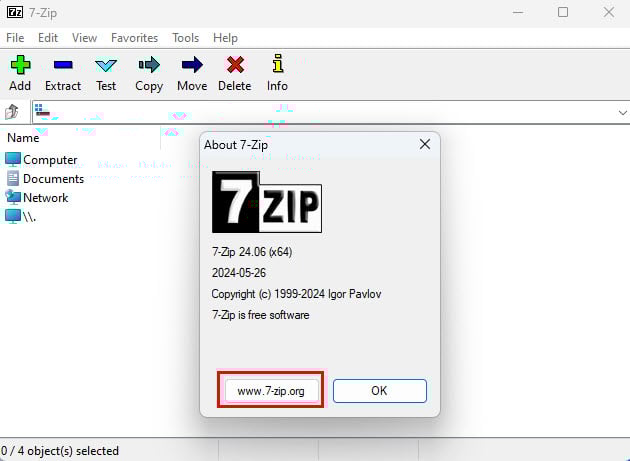Select the Network text entry
The width and height of the screenshot is (630, 461).
pyautogui.click(x=46, y=197)
